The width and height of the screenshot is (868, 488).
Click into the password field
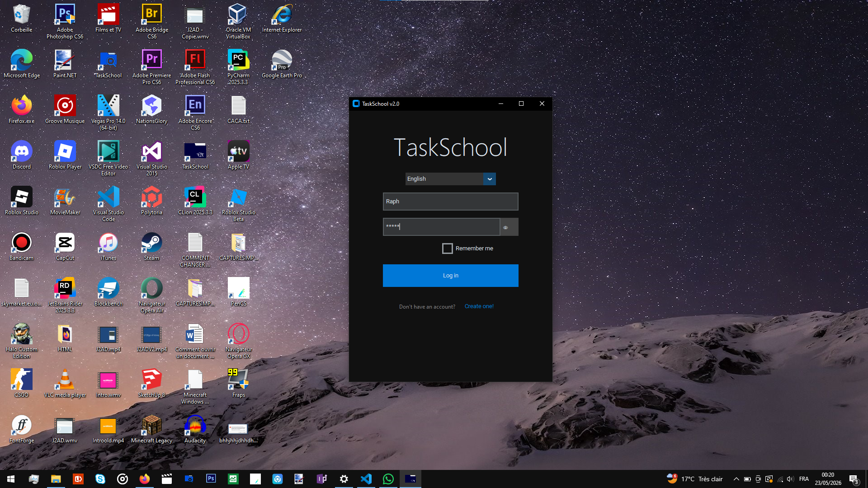(x=441, y=227)
